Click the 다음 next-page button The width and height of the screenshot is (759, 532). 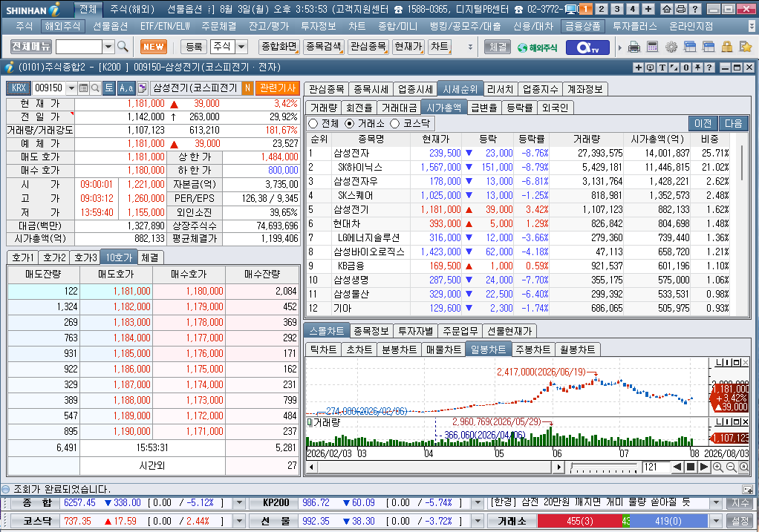[733, 124]
